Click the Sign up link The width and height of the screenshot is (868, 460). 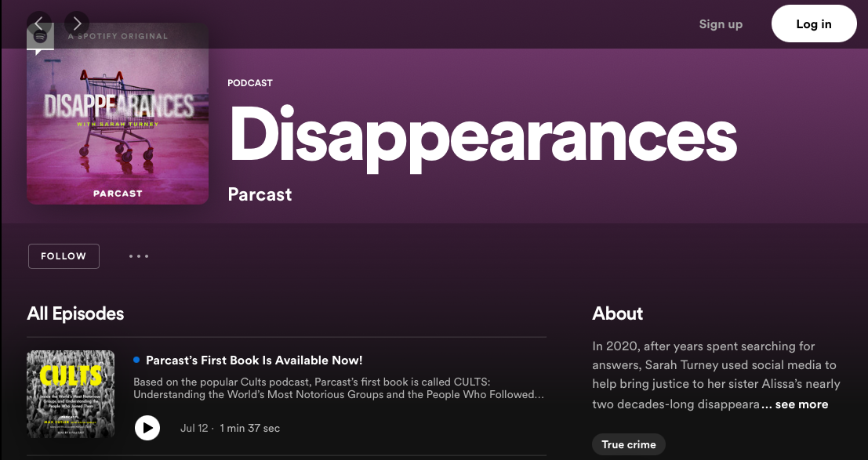click(721, 24)
